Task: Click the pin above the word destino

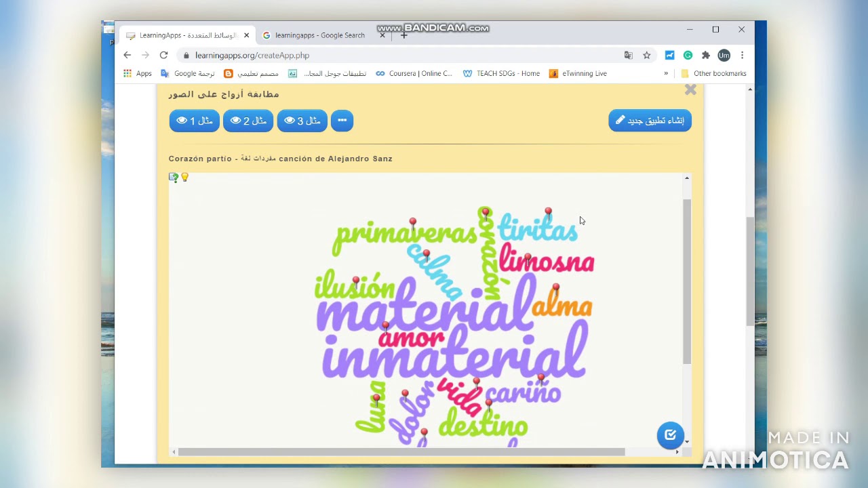Action: [488, 404]
